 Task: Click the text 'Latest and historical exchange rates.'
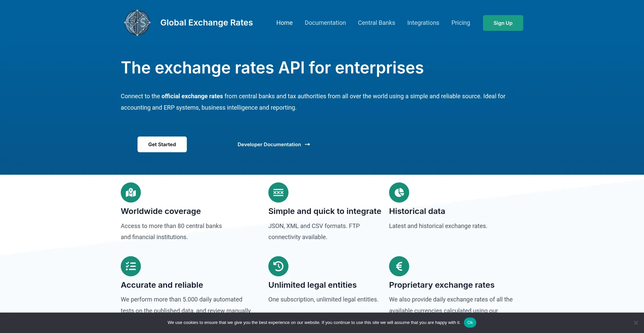(438, 226)
